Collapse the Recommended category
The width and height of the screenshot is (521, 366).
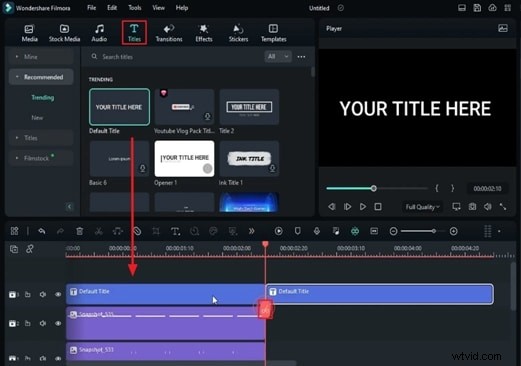(41, 77)
